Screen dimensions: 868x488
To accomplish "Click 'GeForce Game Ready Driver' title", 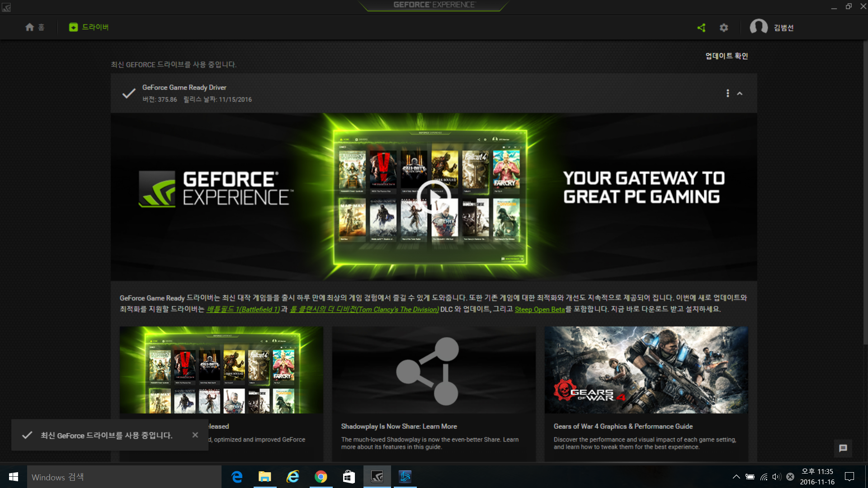I will (184, 88).
